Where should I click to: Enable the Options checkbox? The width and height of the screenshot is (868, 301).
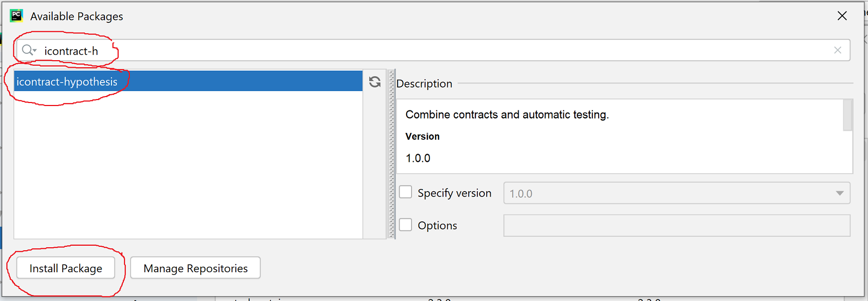coord(406,225)
